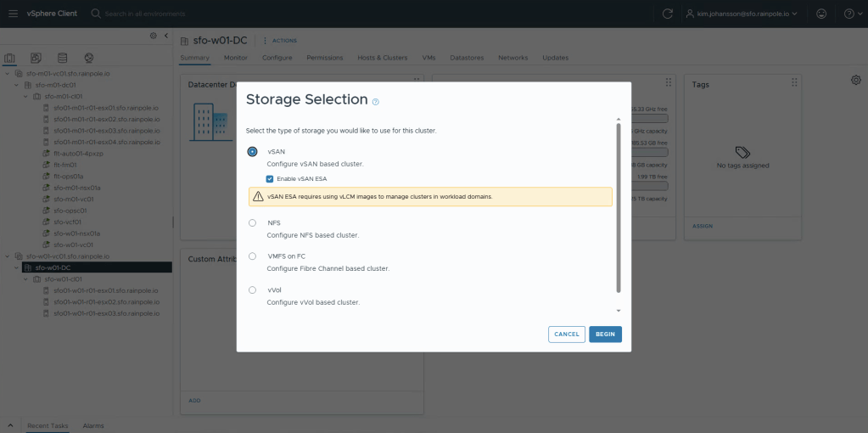Open the user account dropdown

pyautogui.click(x=748, y=14)
